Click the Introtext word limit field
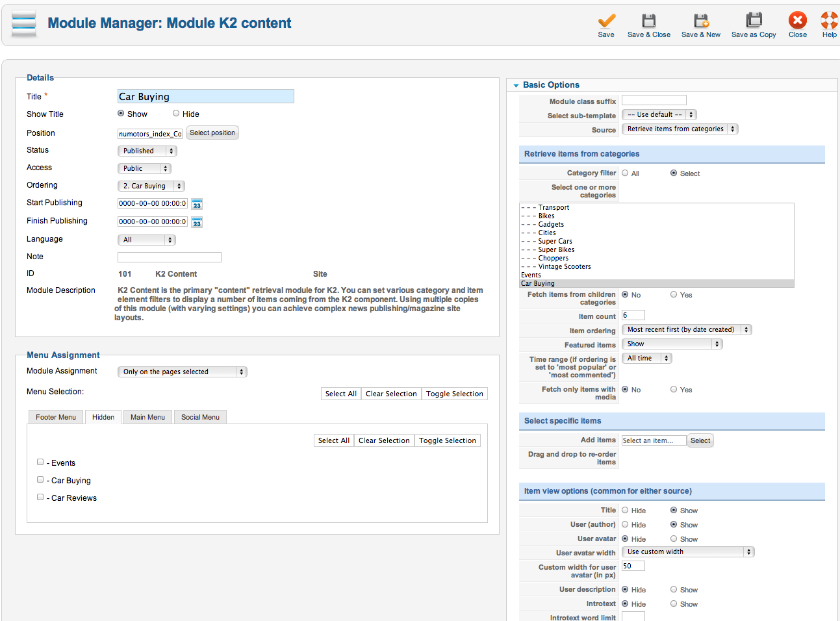Viewport: 840px width, 621px height. (x=633, y=616)
